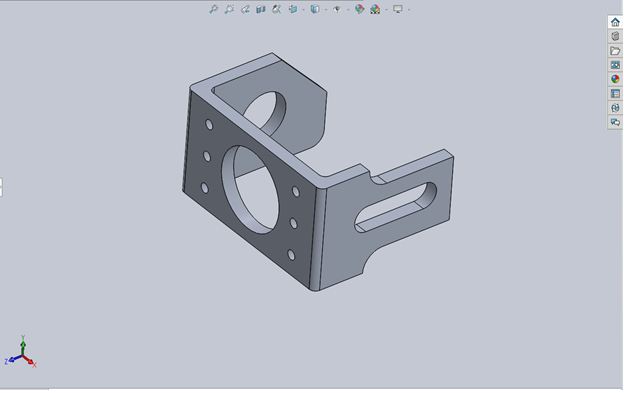624x393 pixels.
Task: Click the Edit Appearance color sphere
Action: [x=359, y=9]
